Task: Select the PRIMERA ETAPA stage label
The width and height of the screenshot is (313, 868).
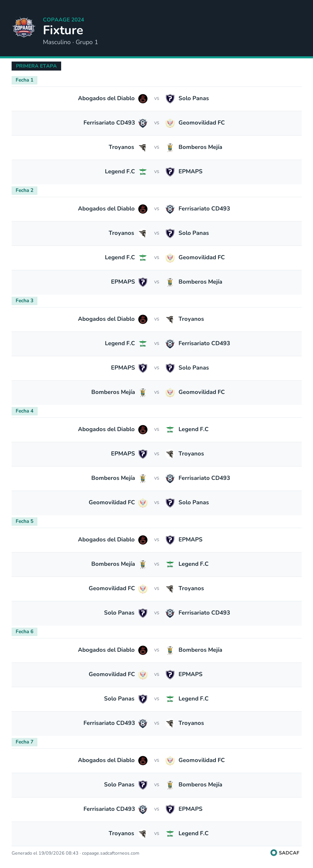Action: point(36,66)
